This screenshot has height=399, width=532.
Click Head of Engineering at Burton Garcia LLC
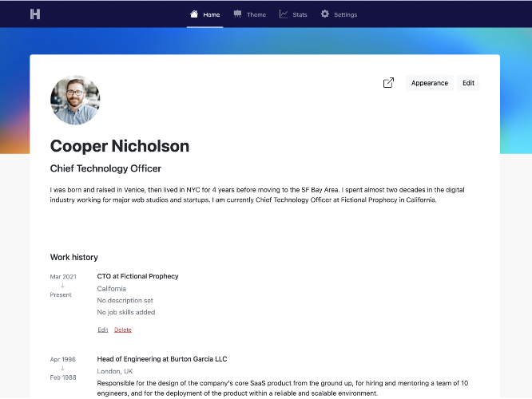pos(162,359)
